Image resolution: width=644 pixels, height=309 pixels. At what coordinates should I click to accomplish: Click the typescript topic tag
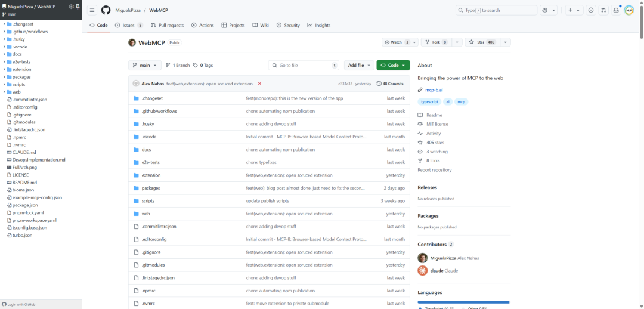(428, 101)
